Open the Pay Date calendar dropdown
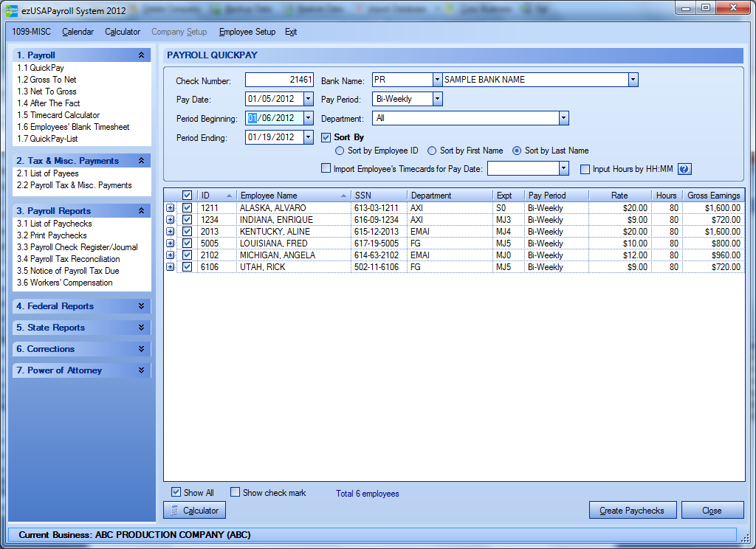 pos(308,99)
